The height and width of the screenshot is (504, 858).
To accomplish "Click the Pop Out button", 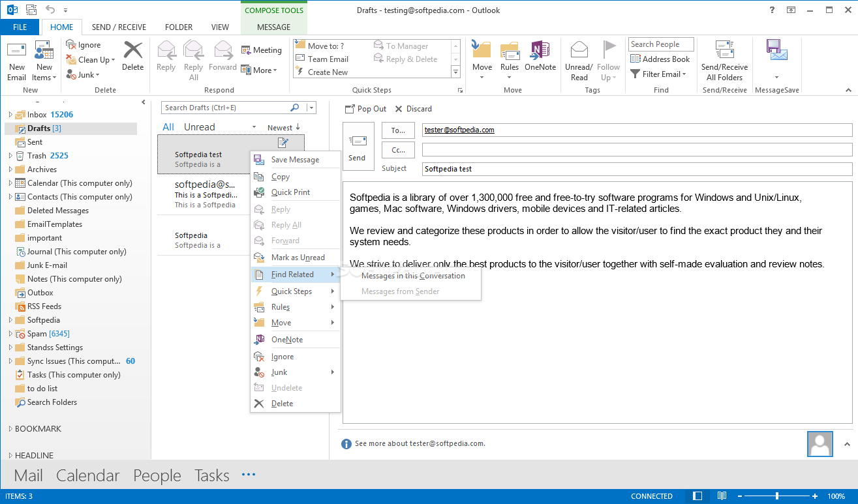I will point(365,109).
